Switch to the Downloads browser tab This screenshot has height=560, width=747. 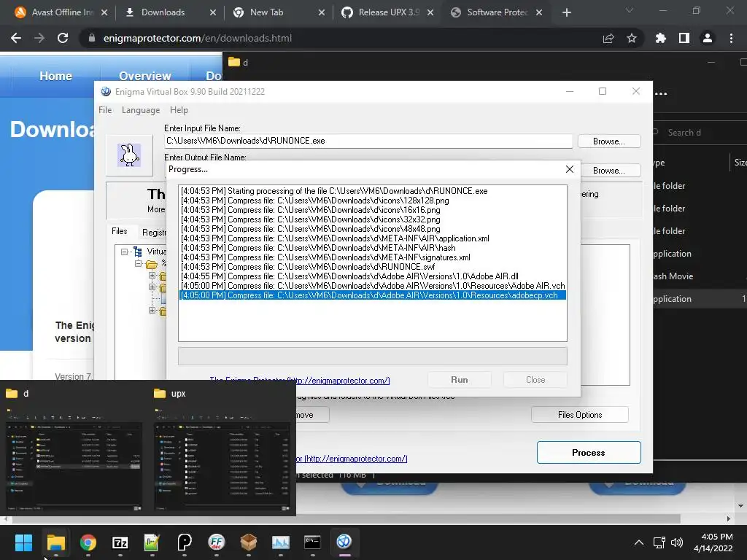[x=169, y=12]
